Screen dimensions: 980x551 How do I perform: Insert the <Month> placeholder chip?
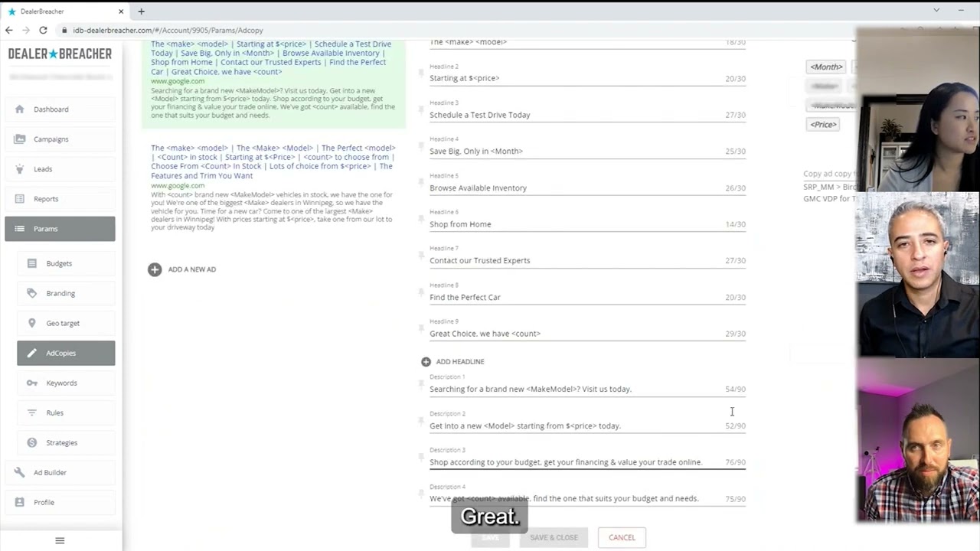coord(826,67)
